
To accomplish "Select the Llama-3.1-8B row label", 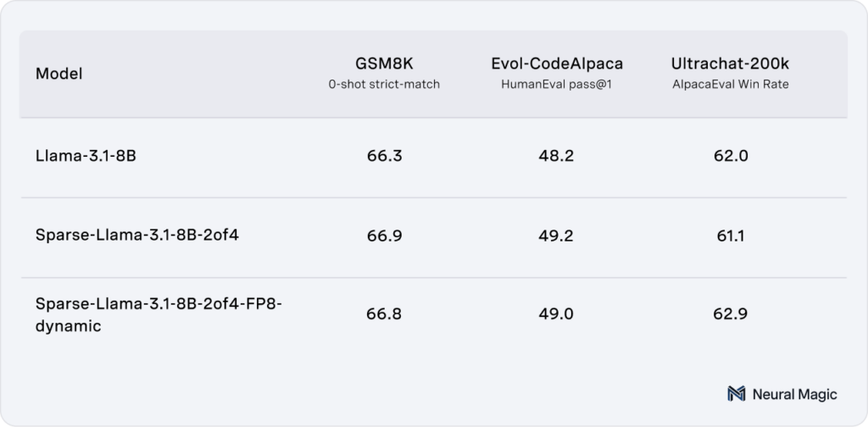I will click(86, 157).
